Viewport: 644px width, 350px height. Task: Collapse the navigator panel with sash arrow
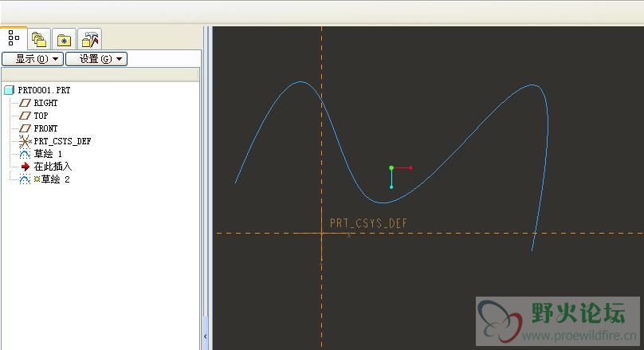tap(206, 336)
